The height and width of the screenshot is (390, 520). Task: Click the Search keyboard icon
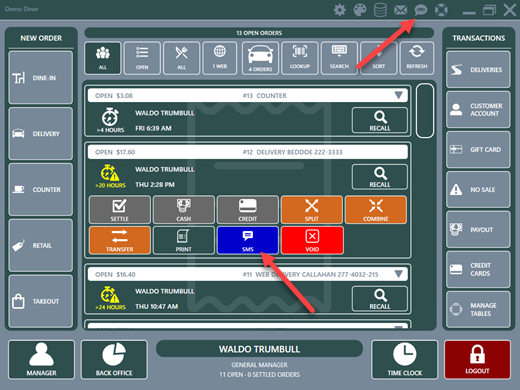click(339, 58)
